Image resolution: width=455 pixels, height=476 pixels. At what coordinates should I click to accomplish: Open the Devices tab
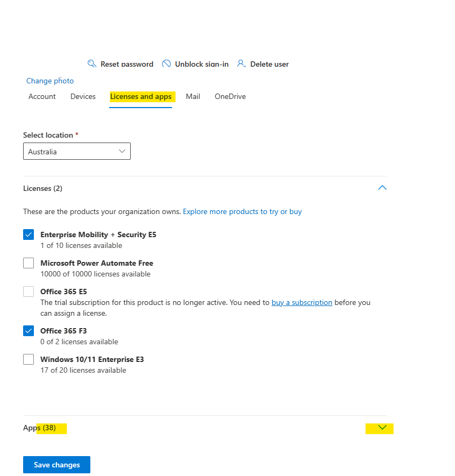83,96
